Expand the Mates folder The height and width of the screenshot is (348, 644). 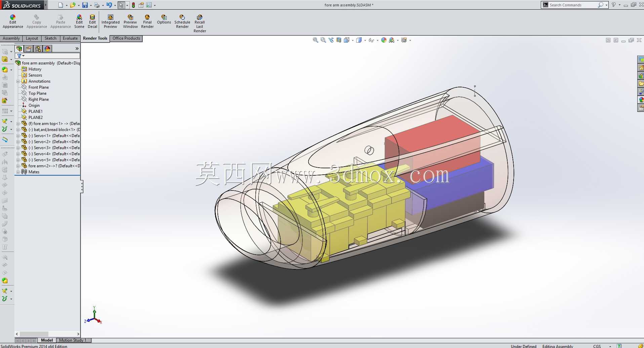(x=18, y=172)
